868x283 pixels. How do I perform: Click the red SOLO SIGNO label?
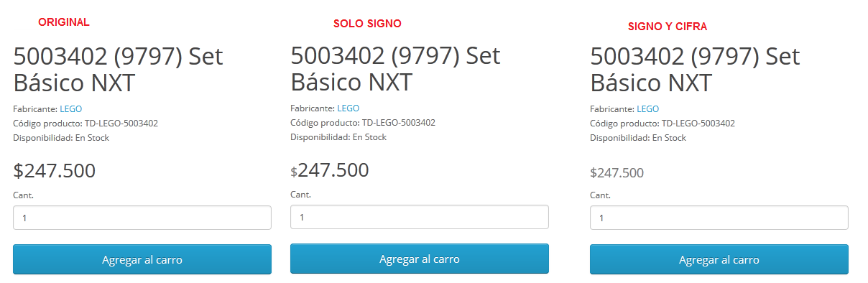[367, 24]
